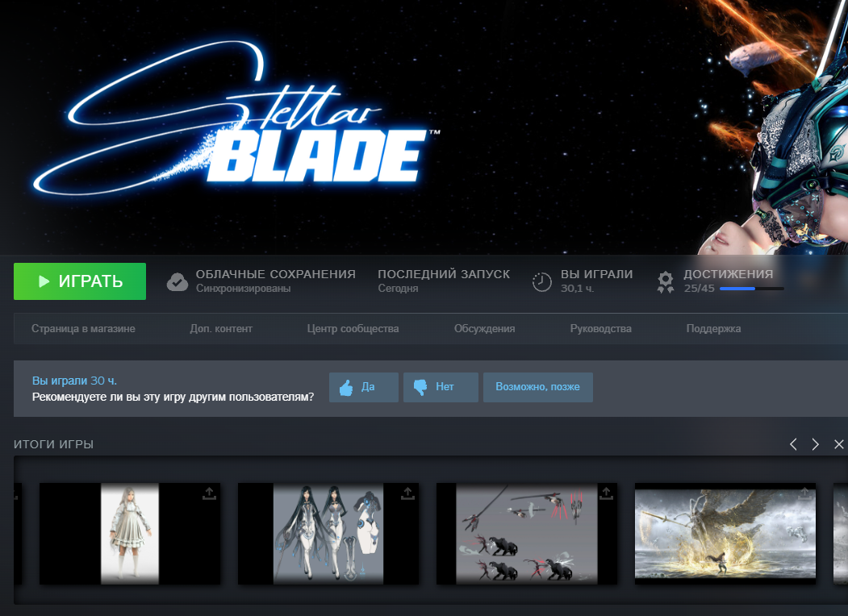Close the Итоги игры section
The width and height of the screenshot is (848, 616).
pos(839,444)
